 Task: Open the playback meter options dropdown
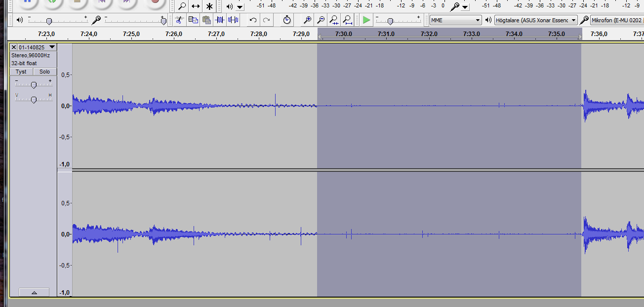tap(240, 7)
